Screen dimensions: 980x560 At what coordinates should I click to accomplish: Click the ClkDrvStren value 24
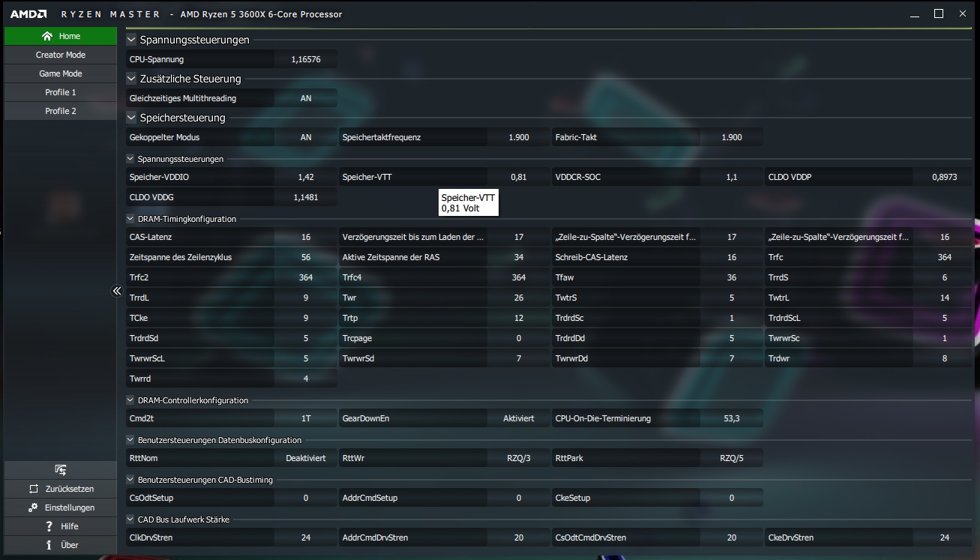point(306,538)
